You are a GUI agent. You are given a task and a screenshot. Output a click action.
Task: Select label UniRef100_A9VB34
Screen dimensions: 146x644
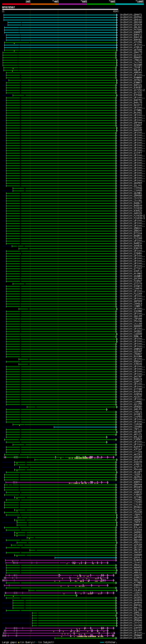[x=131, y=246]
